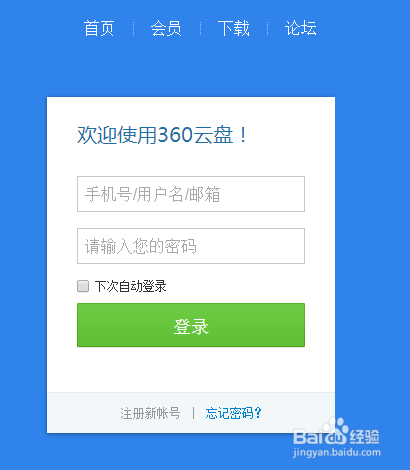Open the 下载 navigation link

pos(233,28)
